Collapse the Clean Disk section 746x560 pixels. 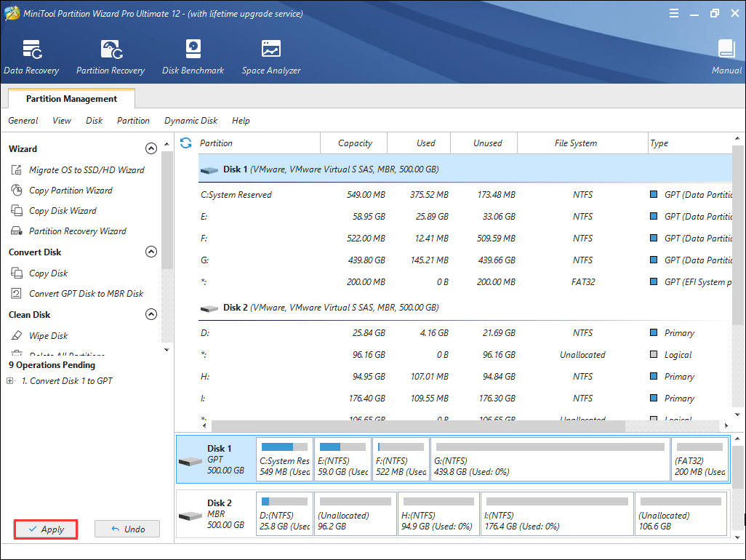(x=151, y=315)
